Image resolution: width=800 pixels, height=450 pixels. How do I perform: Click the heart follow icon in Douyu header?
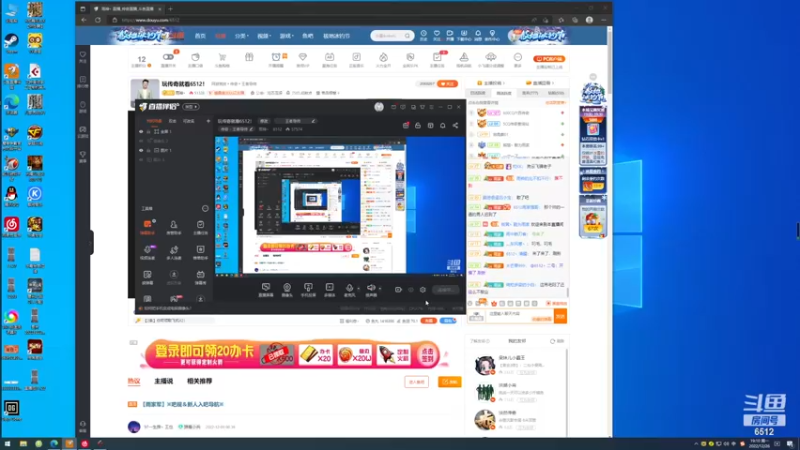pos(437,34)
